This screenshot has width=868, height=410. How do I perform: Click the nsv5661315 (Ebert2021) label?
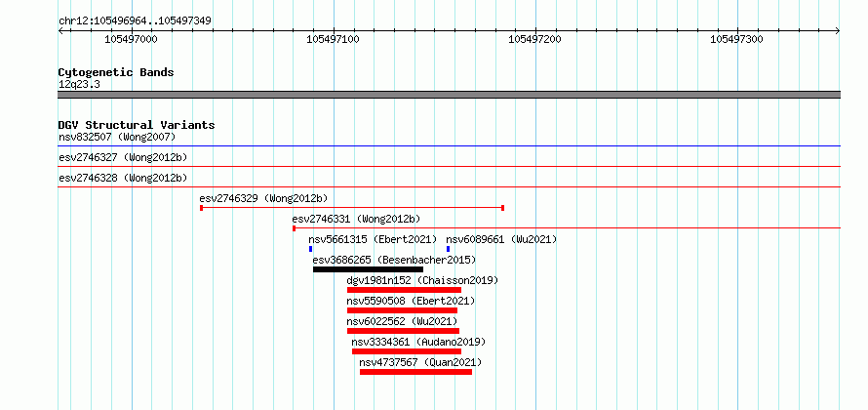(373, 239)
